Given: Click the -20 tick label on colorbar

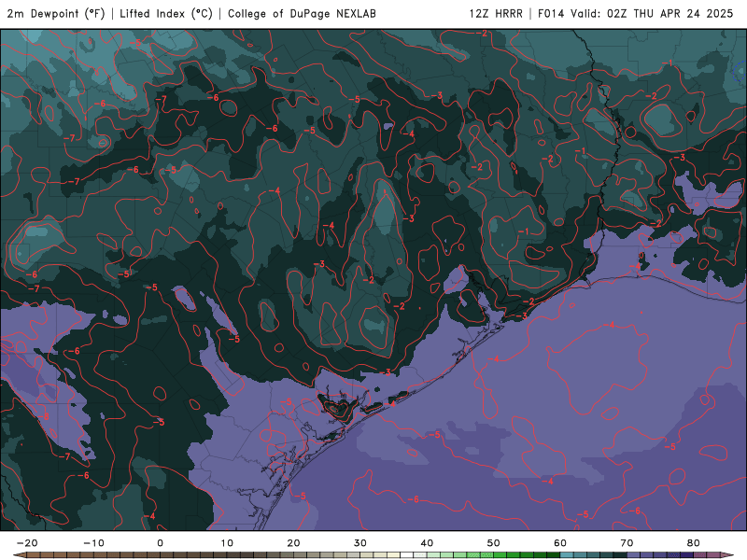Looking at the screenshot, I should tap(27, 543).
